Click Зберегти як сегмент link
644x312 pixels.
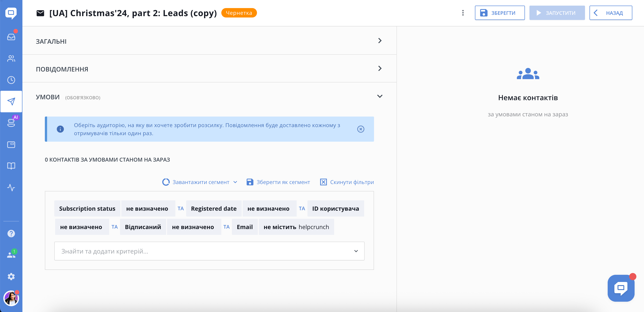coord(278,182)
